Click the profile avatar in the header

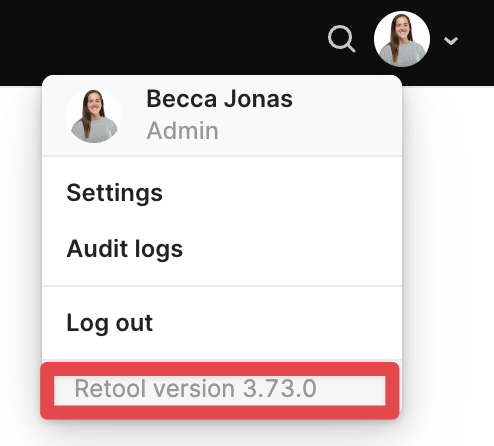coord(402,39)
